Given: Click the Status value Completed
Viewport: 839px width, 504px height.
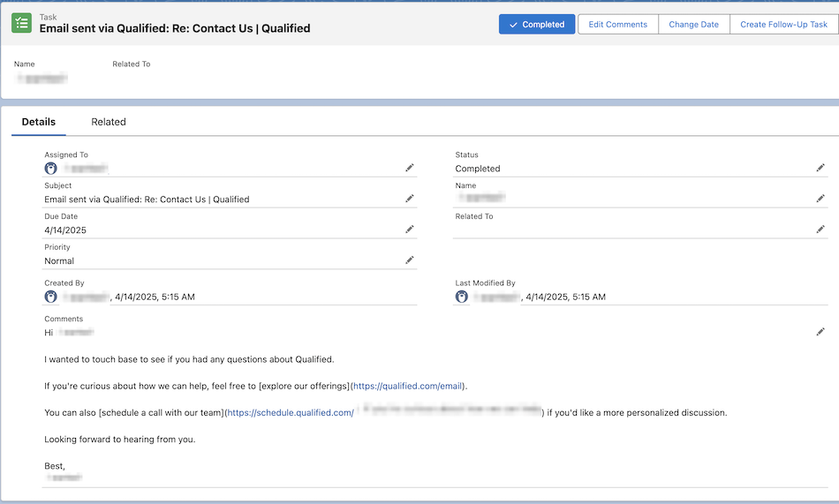Looking at the screenshot, I should point(478,169).
